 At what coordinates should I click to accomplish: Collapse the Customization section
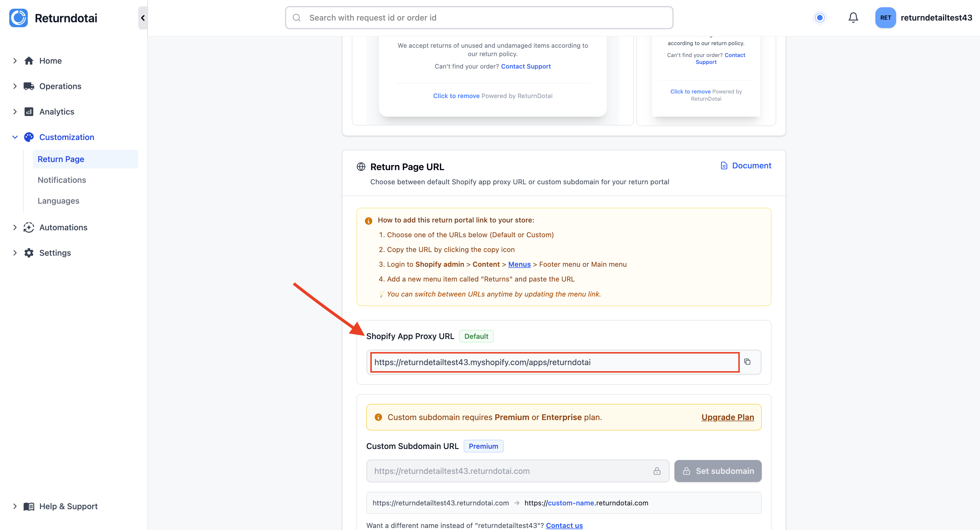(x=15, y=137)
